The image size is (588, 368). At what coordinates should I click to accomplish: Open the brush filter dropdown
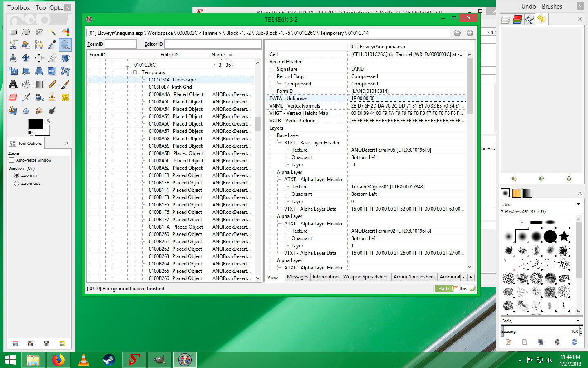point(578,204)
